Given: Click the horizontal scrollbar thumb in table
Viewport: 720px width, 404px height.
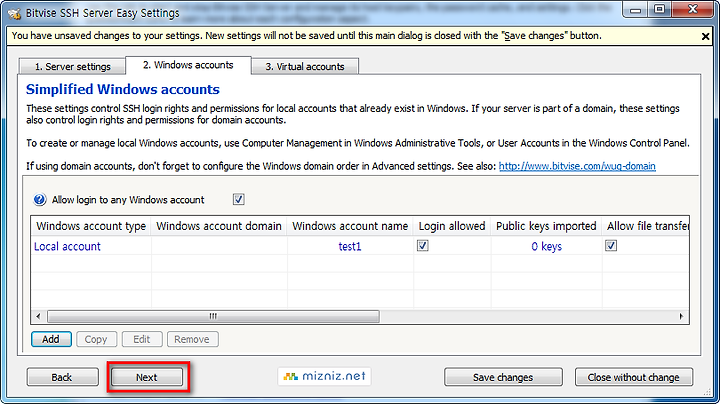Looking at the screenshot, I should (x=213, y=316).
